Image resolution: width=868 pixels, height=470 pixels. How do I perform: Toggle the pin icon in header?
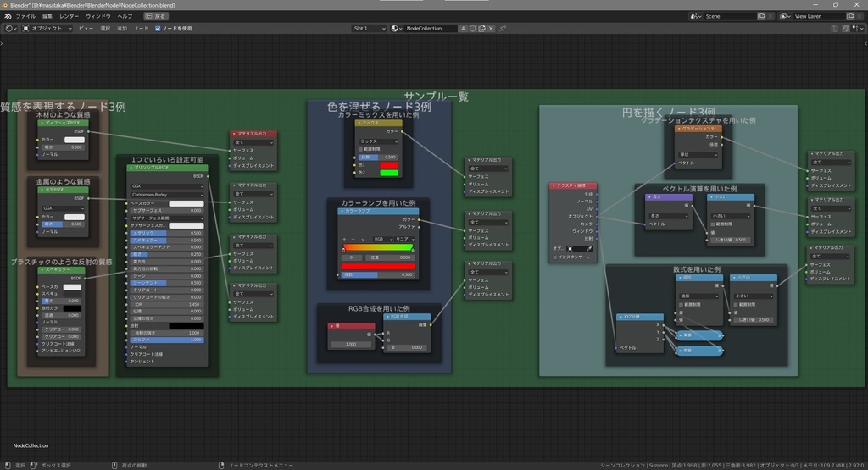click(x=503, y=28)
